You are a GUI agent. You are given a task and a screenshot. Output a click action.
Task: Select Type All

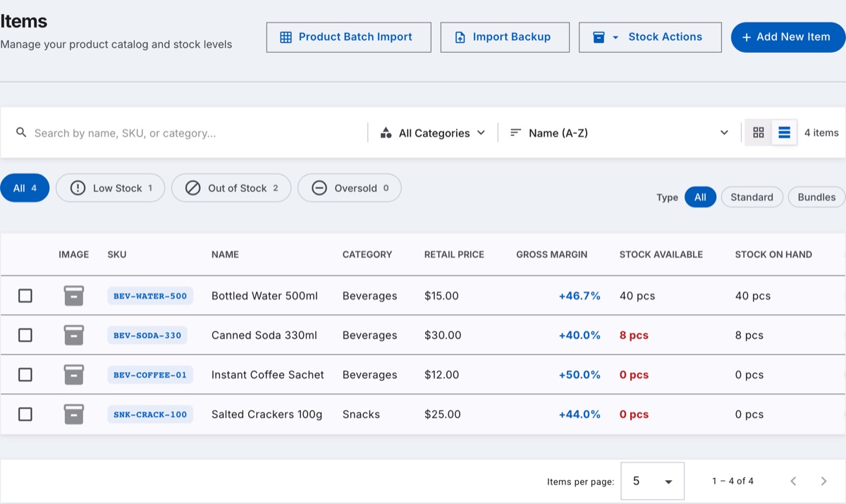tap(700, 197)
